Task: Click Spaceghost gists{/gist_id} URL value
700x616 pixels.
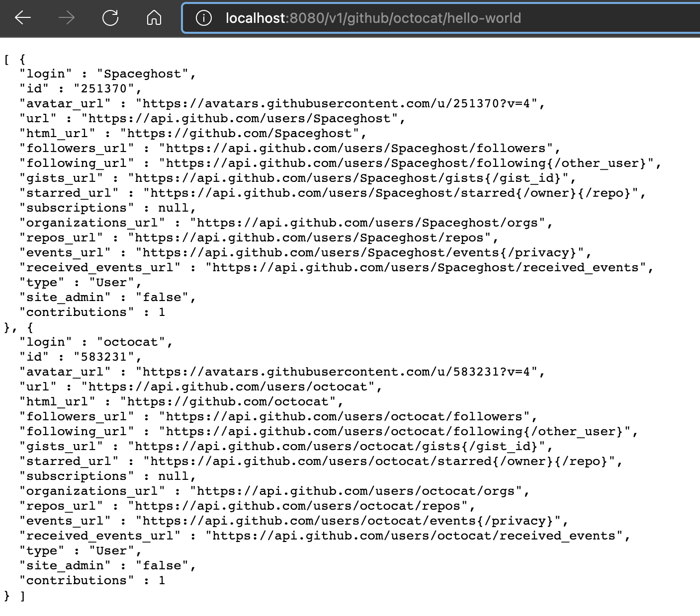Action: point(349,178)
